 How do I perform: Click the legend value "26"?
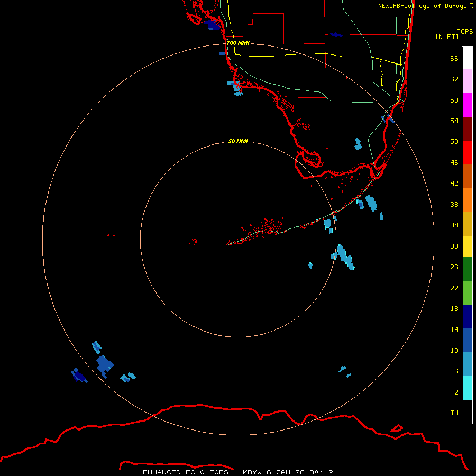(454, 267)
